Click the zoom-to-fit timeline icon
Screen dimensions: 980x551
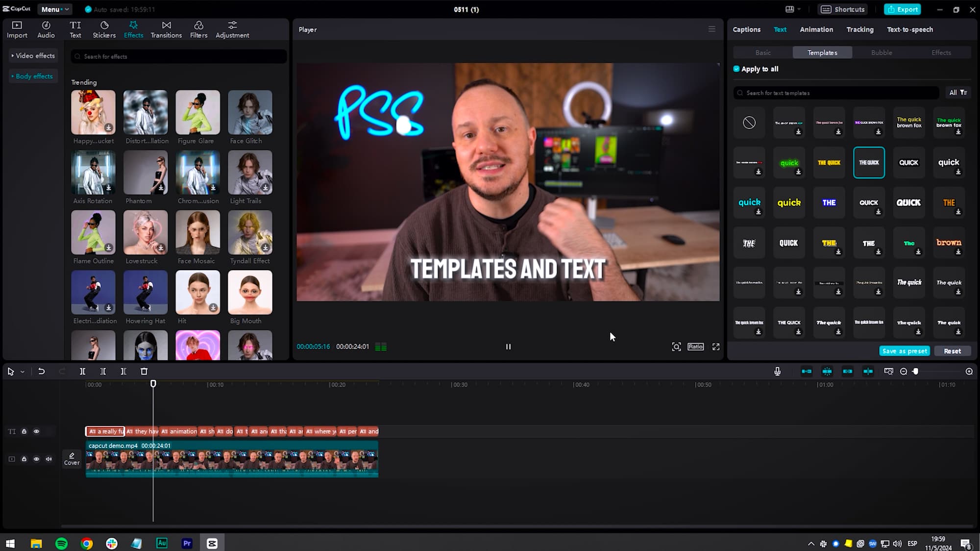888,372
